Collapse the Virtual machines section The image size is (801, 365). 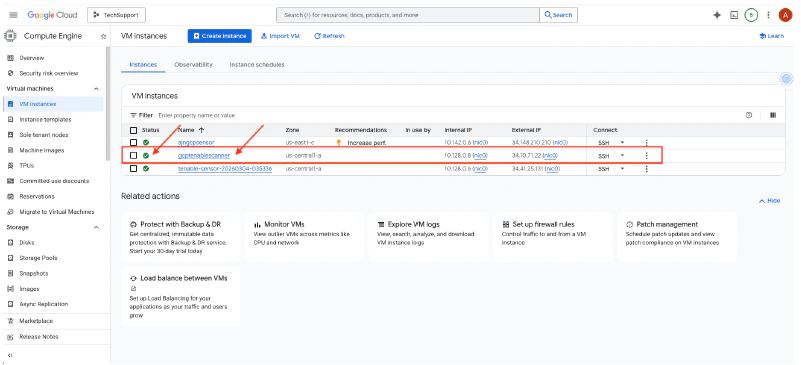(x=96, y=89)
